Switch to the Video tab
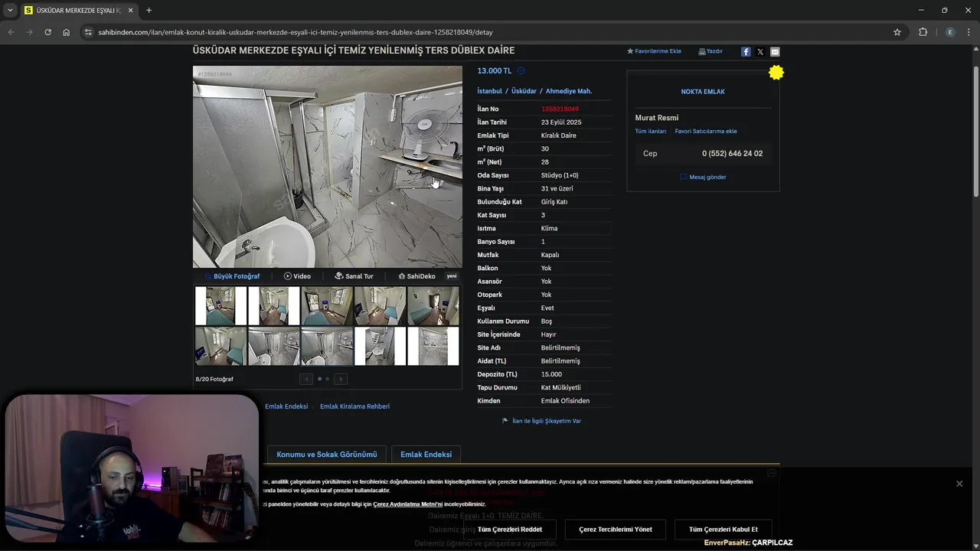Viewport: 980px width, 551px height. [297, 276]
